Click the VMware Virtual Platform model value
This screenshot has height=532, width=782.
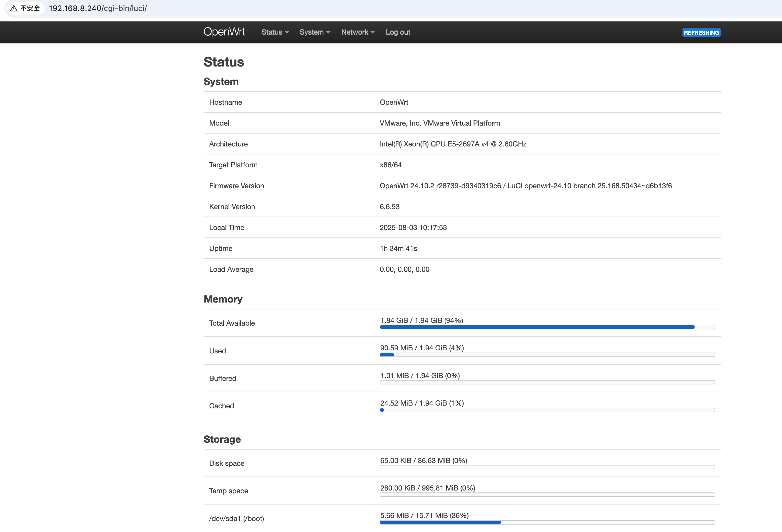coord(440,123)
